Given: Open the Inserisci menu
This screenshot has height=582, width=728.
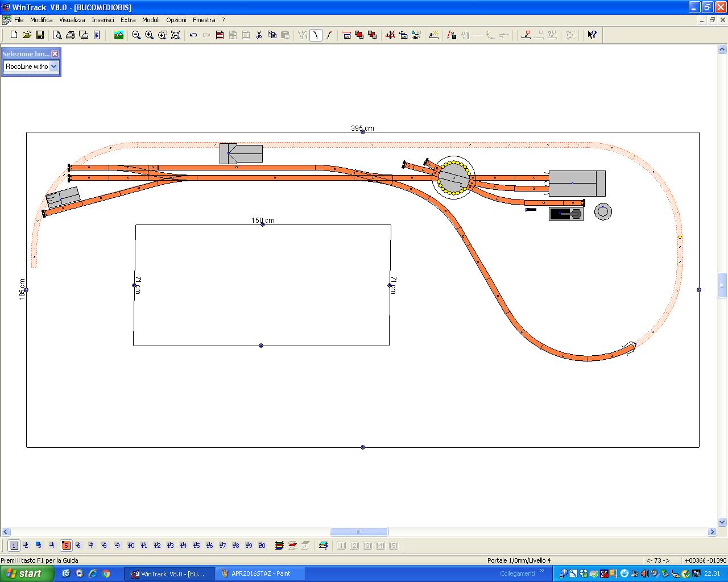Looking at the screenshot, I should tap(103, 20).
